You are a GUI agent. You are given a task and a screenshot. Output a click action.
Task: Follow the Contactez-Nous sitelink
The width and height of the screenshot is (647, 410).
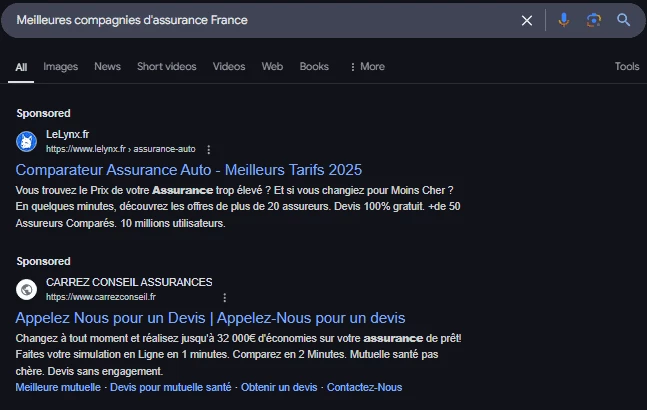point(364,387)
